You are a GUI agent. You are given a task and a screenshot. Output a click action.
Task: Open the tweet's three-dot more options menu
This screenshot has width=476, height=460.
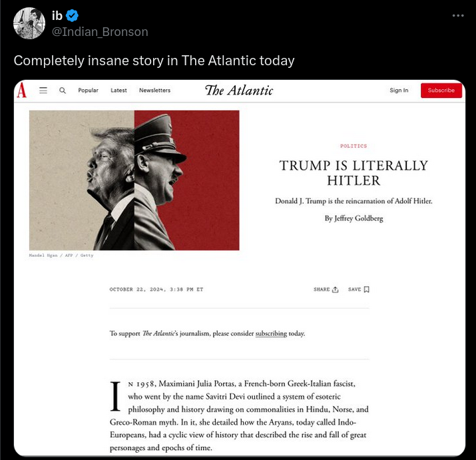[458, 15]
